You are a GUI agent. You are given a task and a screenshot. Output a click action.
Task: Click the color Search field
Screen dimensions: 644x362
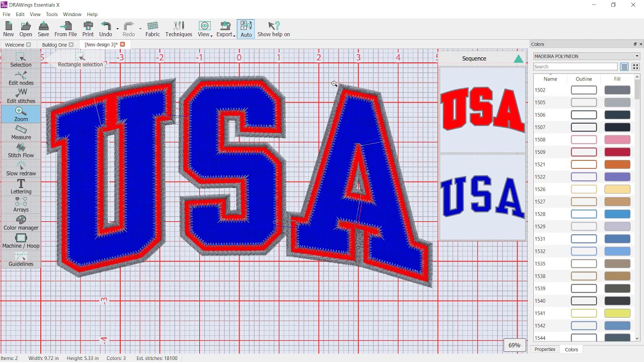(x=575, y=67)
